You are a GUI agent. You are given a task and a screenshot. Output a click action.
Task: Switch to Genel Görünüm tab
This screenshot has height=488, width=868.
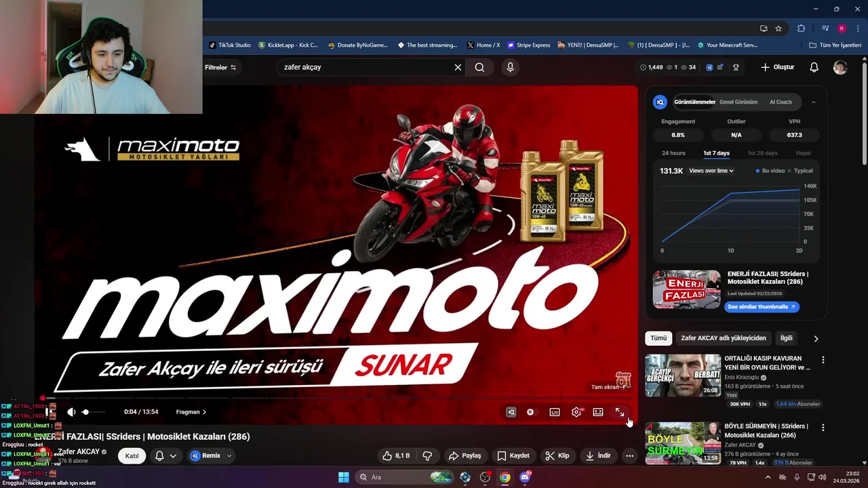tap(738, 102)
